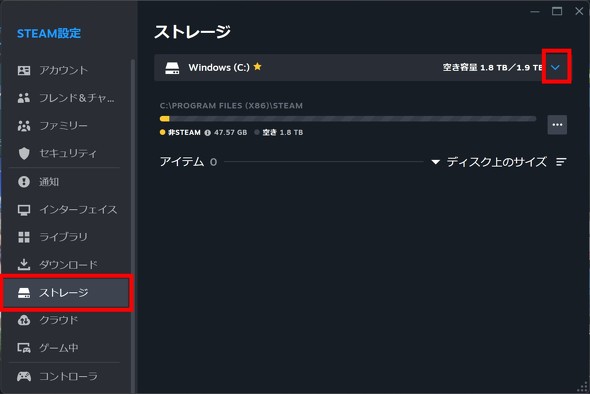
Task: Go to ファミリー settings
Action: click(x=66, y=125)
